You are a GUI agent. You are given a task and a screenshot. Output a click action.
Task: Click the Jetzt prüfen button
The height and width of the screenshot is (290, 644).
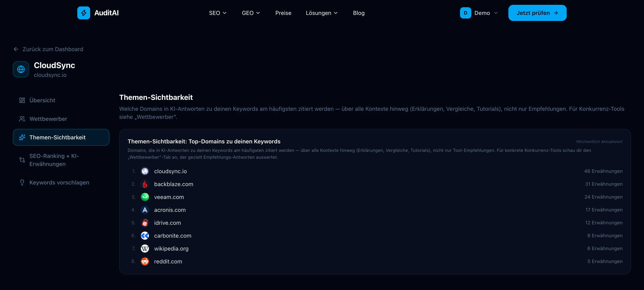(x=537, y=13)
